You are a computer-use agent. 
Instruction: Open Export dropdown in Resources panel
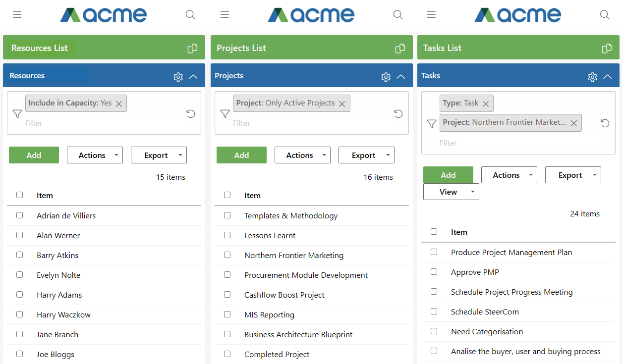click(159, 155)
